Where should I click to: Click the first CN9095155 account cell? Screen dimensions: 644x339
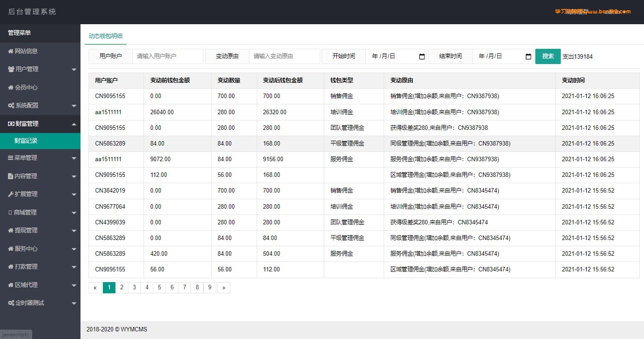click(116, 96)
